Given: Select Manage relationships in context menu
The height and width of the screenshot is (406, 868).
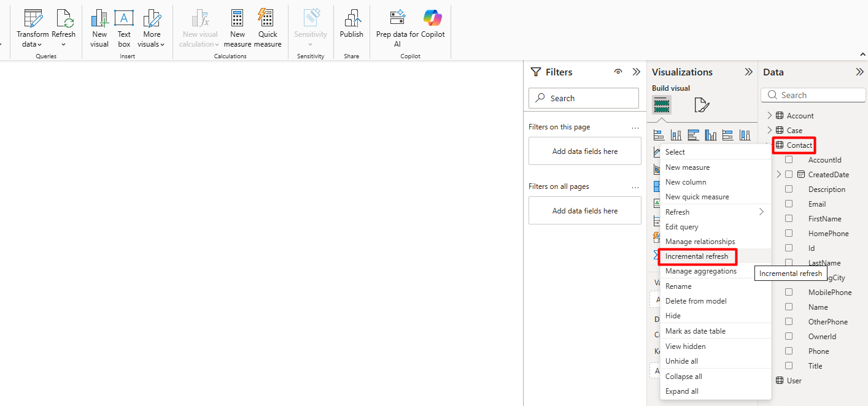Looking at the screenshot, I should point(700,242).
